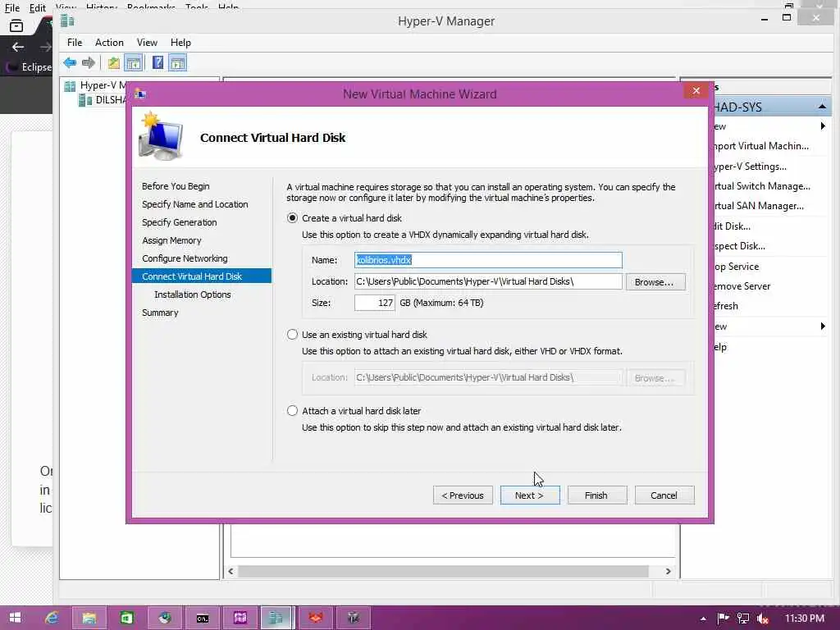
Task: Click Stop Service action
Action: click(737, 267)
